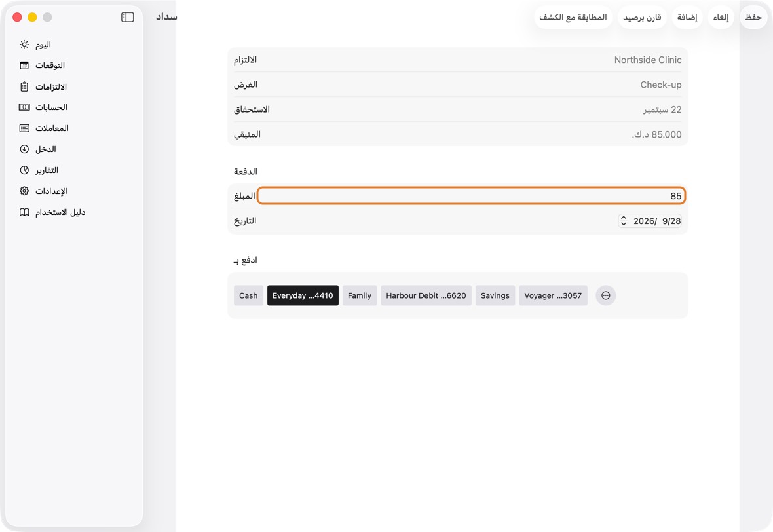This screenshot has width=773, height=532.
Task: Click the حفظ save button
Action: tap(753, 17)
